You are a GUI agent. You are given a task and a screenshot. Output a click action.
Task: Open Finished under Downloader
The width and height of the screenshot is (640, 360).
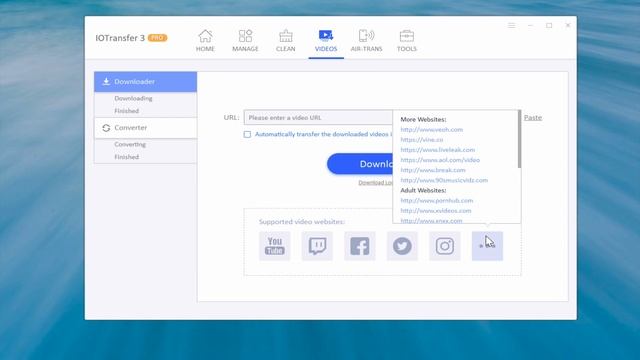127,111
